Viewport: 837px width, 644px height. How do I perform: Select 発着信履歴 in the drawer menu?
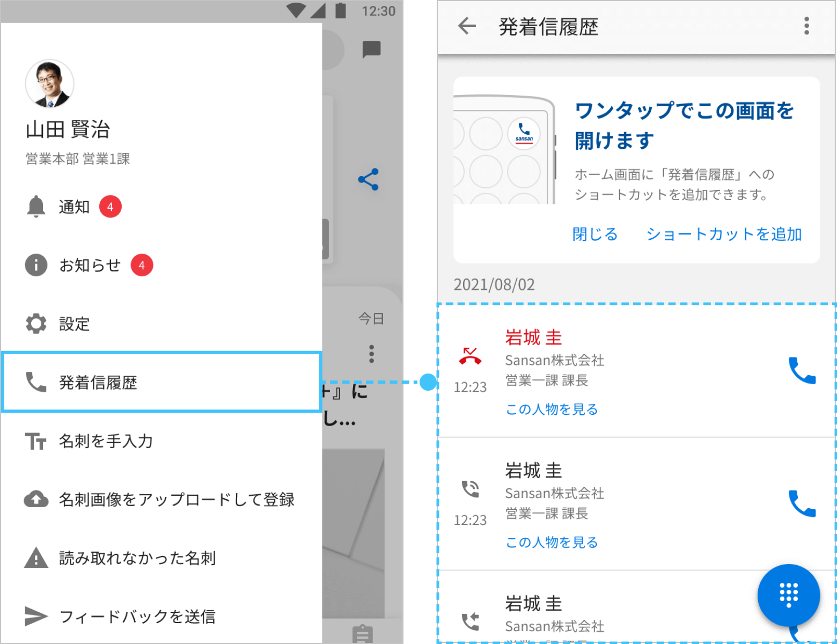pyautogui.click(x=161, y=382)
